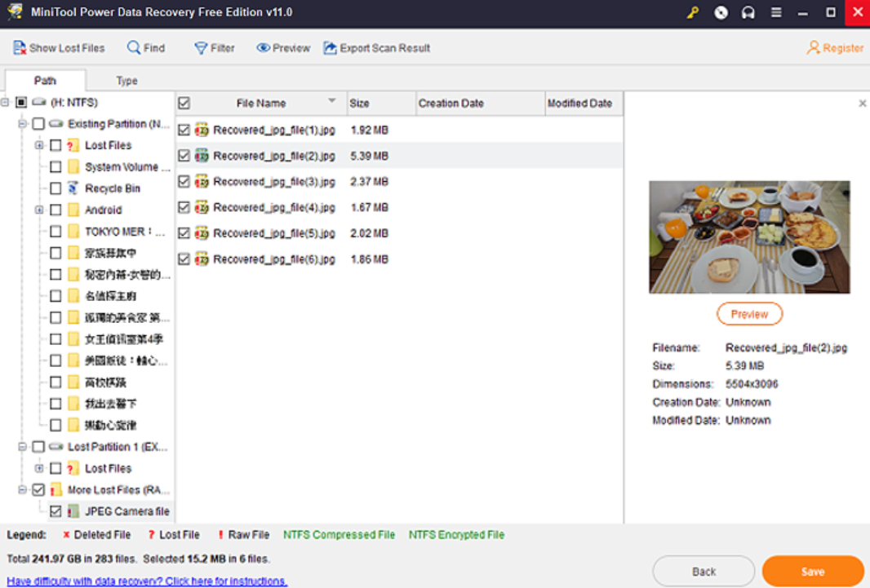Expand Lost Files under Lost Partition 1
This screenshot has width=870, height=588.
coord(39,468)
